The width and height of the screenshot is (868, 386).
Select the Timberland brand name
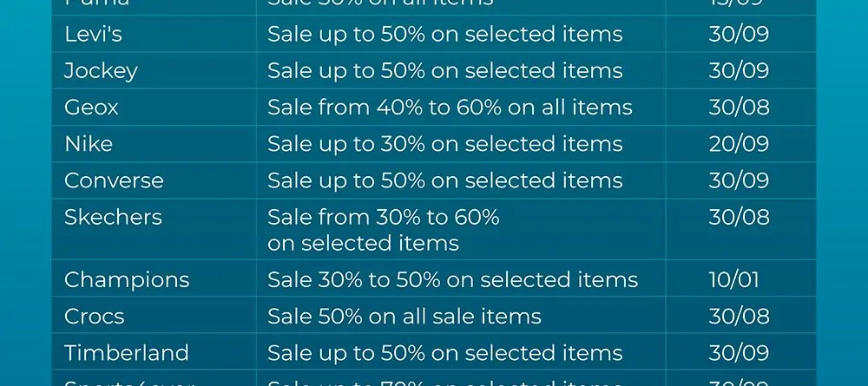(x=127, y=353)
